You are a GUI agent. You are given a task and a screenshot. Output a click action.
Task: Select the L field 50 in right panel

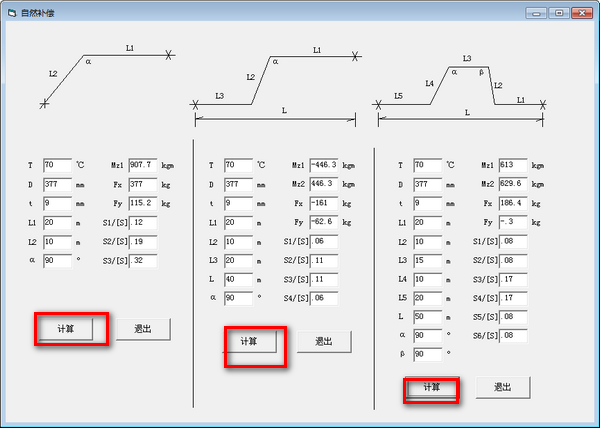point(428,317)
